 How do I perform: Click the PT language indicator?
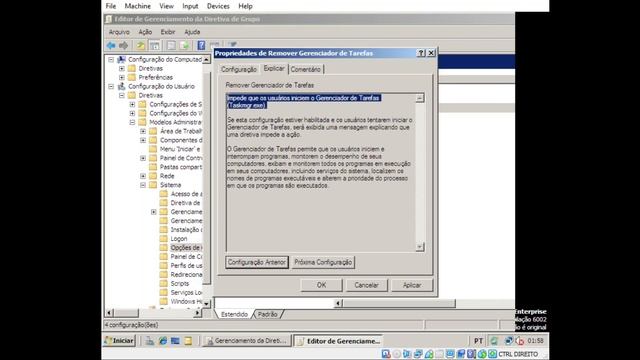click(x=478, y=341)
